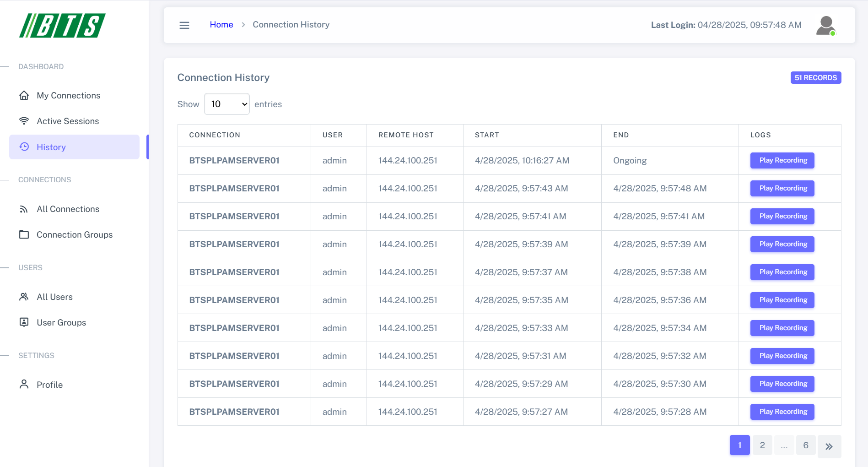Click the Profile person icon

tap(24, 384)
